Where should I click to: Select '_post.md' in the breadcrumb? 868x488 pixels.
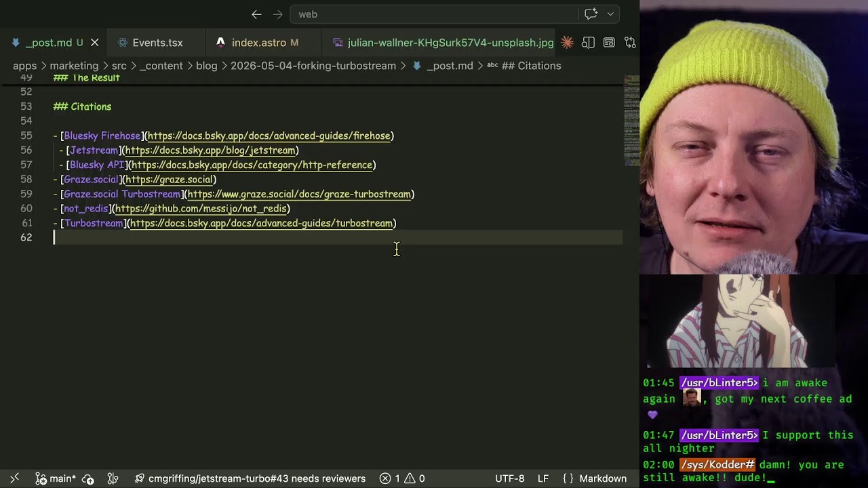pos(450,66)
